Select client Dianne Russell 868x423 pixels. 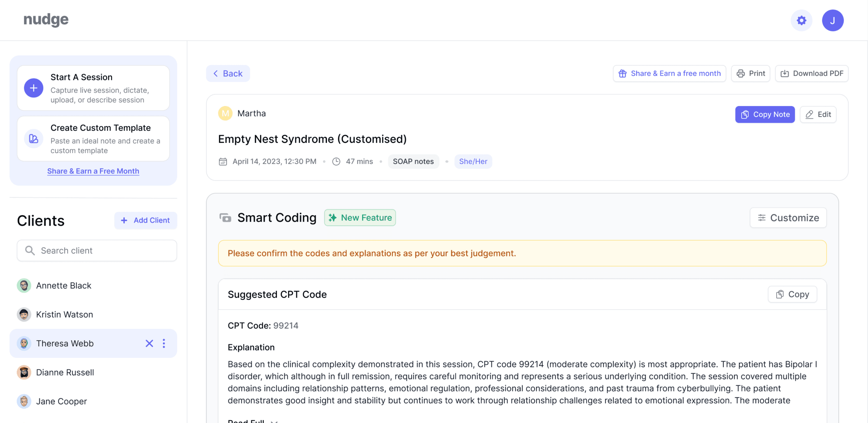65,372
